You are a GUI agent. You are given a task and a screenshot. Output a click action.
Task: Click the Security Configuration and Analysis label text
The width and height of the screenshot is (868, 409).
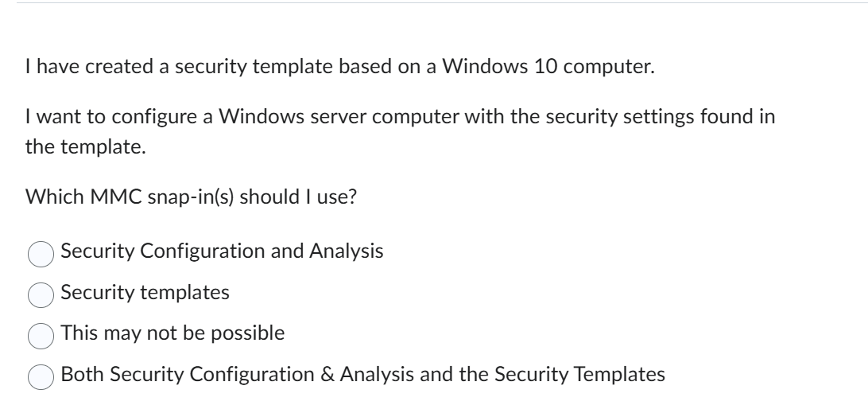(222, 251)
